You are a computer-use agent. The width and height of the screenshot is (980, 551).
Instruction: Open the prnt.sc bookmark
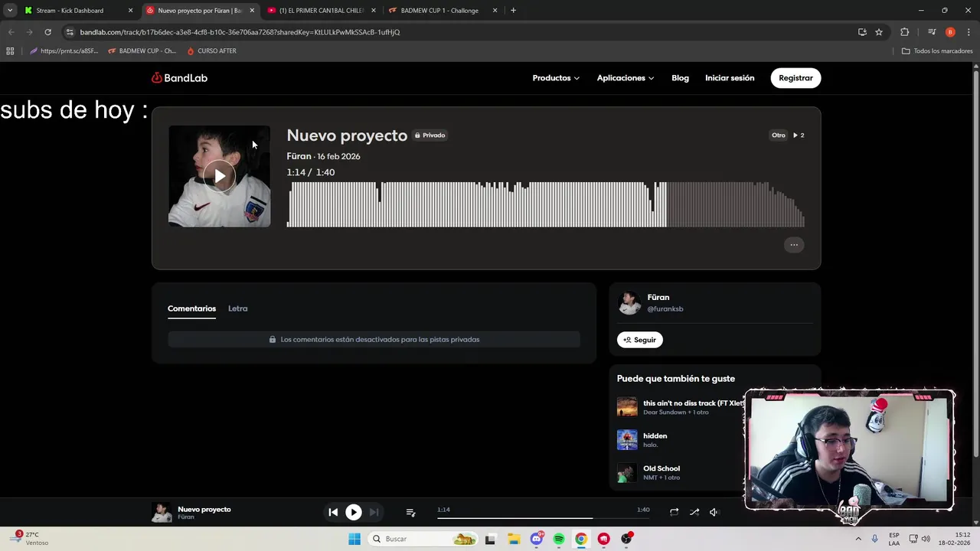tap(64, 51)
